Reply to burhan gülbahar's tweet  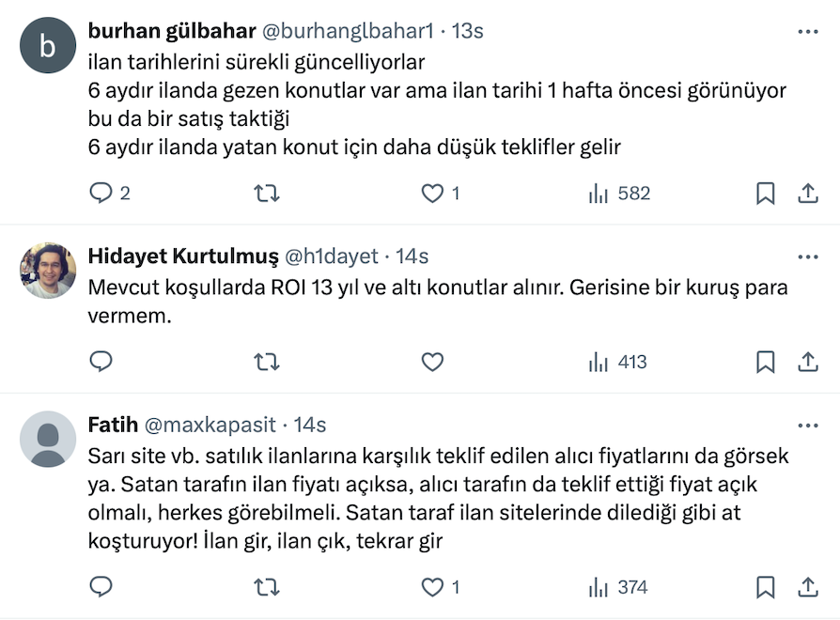101,194
